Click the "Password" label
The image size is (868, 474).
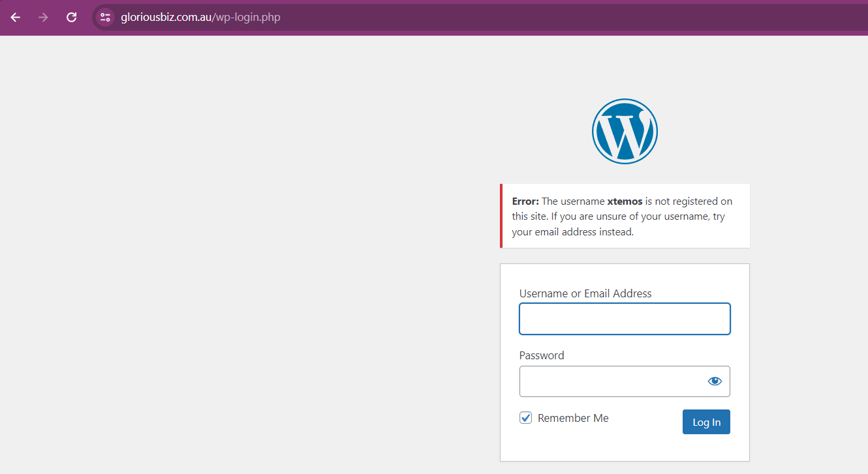[x=542, y=355]
